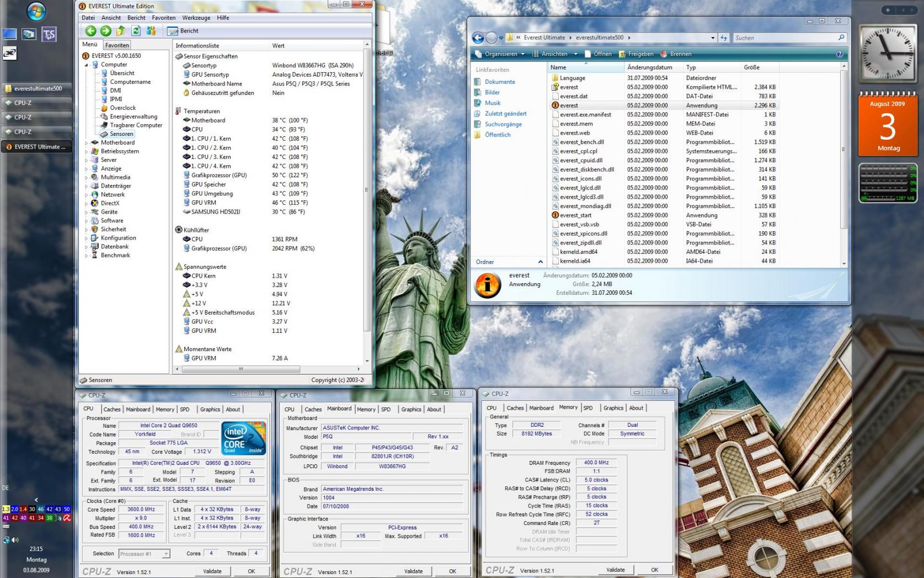Select the Netzwerk globe icon in tree
Viewport: 924px width, 578px height.
95,194
